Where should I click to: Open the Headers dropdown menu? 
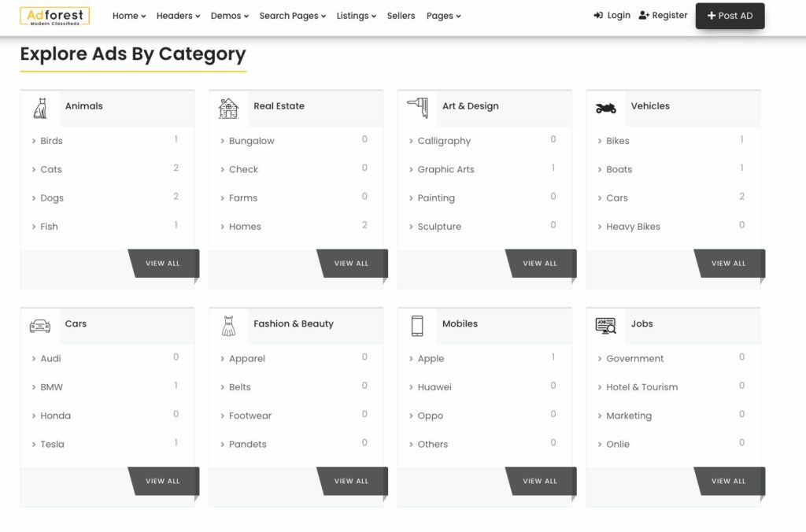tap(178, 16)
